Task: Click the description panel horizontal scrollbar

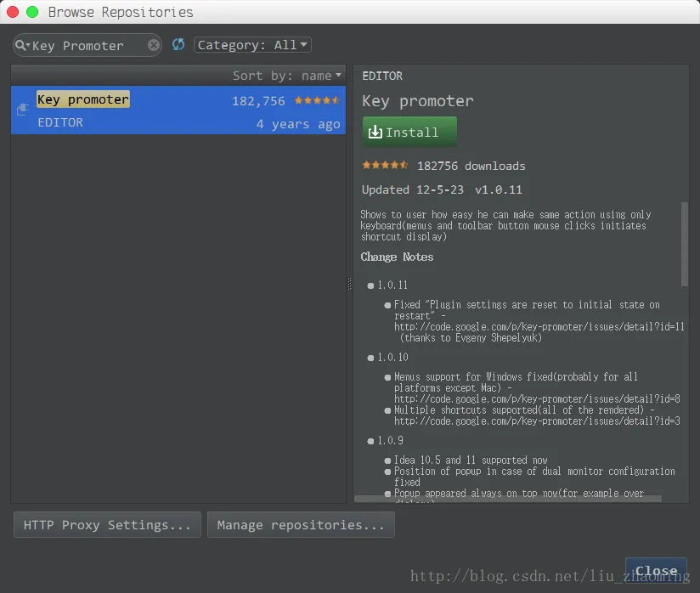Action: [x=510, y=500]
